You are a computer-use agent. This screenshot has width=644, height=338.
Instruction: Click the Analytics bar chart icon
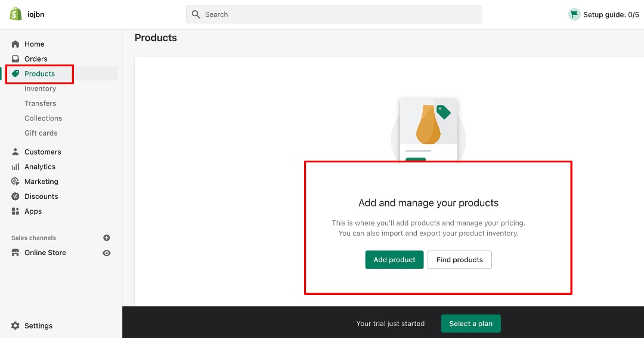click(15, 167)
